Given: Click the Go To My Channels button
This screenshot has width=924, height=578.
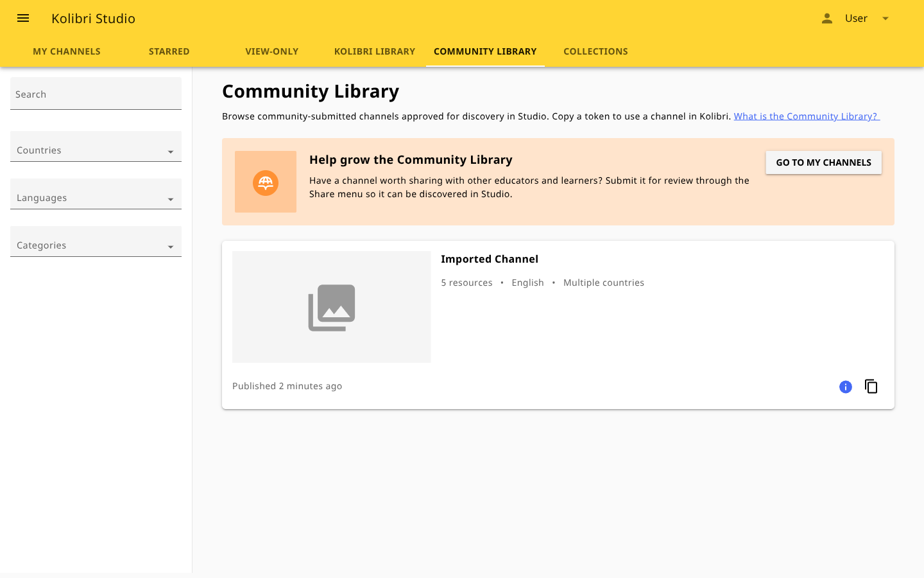Looking at the screenshot, I should click(824, 162).
